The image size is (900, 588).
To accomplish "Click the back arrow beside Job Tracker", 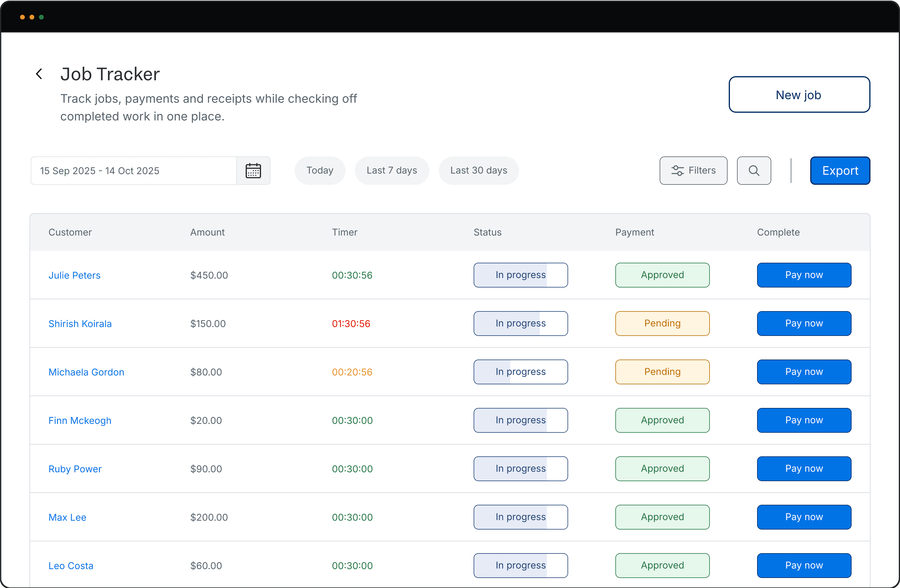I will [x=39, y=74].
